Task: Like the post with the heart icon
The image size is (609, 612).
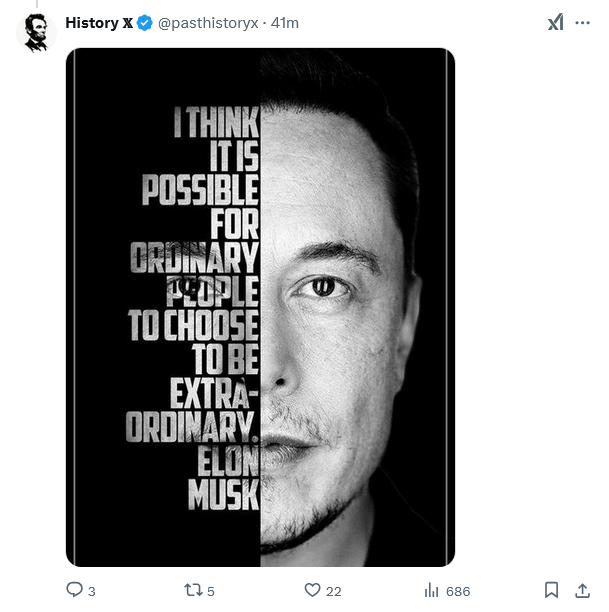Action: coord(312,590)
